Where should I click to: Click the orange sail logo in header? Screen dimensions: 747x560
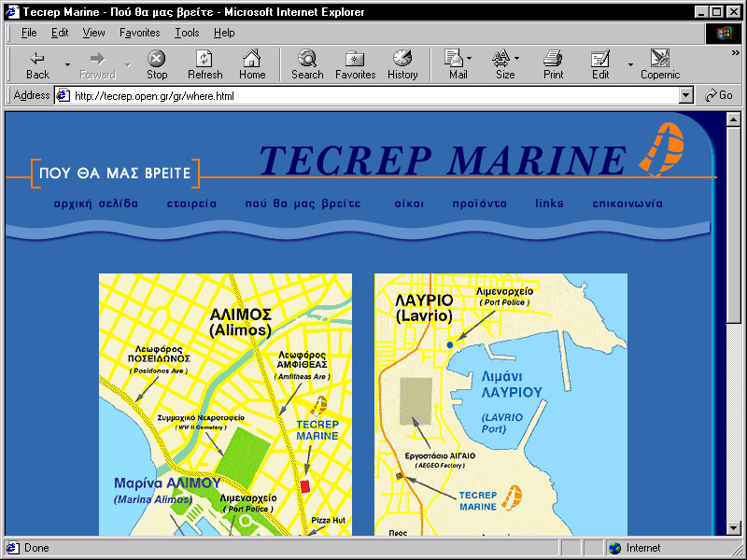click(x=661, y=149)
